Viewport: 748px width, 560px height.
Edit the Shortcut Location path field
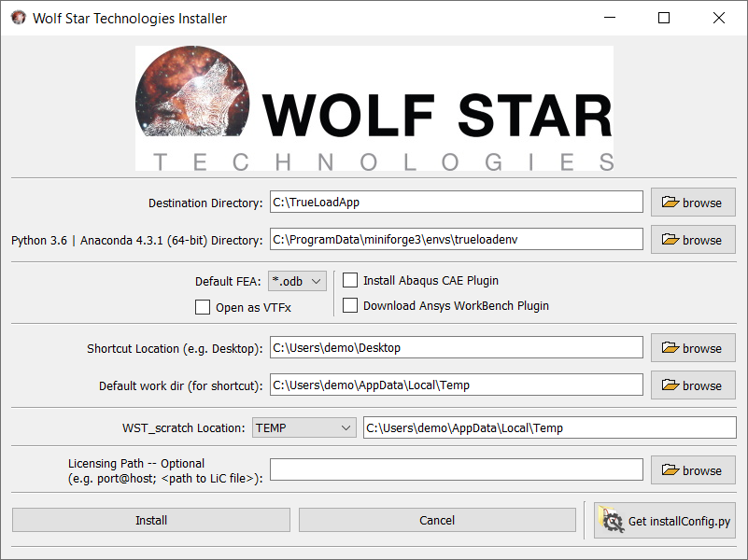[x=457, y=347]
